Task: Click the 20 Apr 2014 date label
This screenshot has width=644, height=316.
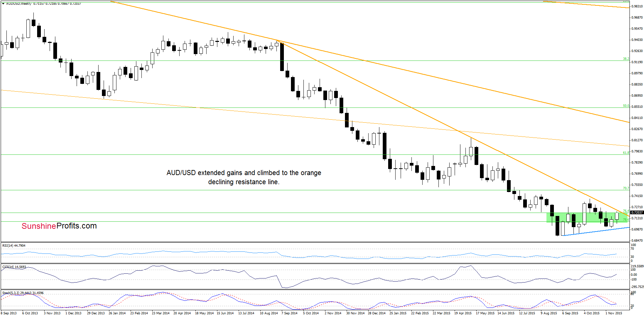Action: click(182, 313)
